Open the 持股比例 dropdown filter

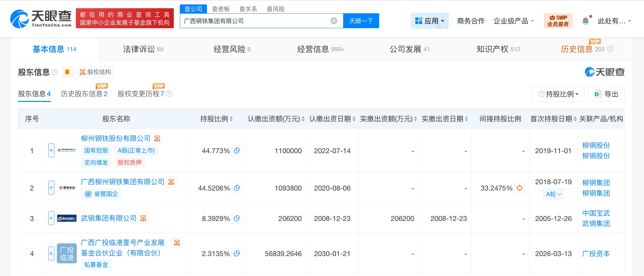click(558, 94)
